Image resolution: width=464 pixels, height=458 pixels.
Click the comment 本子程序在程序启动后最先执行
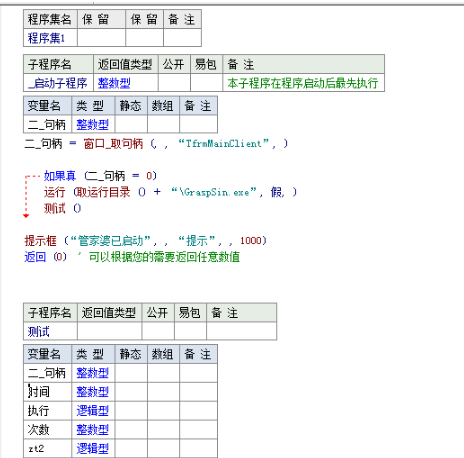pos(303,83)
